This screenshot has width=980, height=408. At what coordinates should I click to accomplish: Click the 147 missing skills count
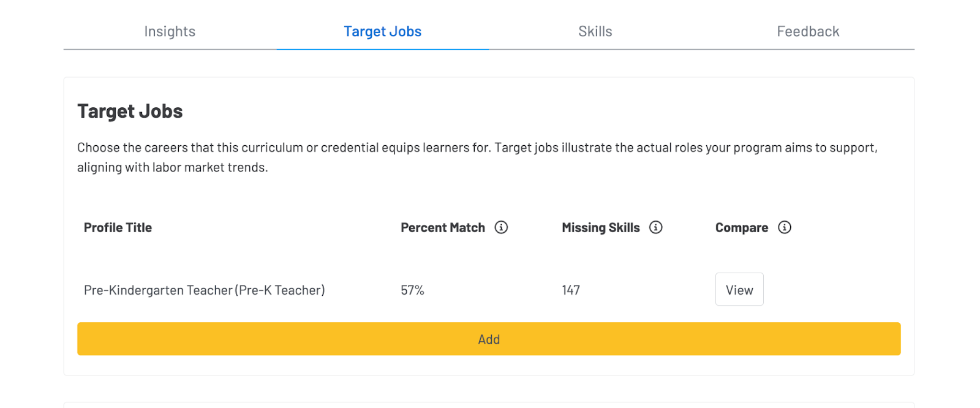570,290
